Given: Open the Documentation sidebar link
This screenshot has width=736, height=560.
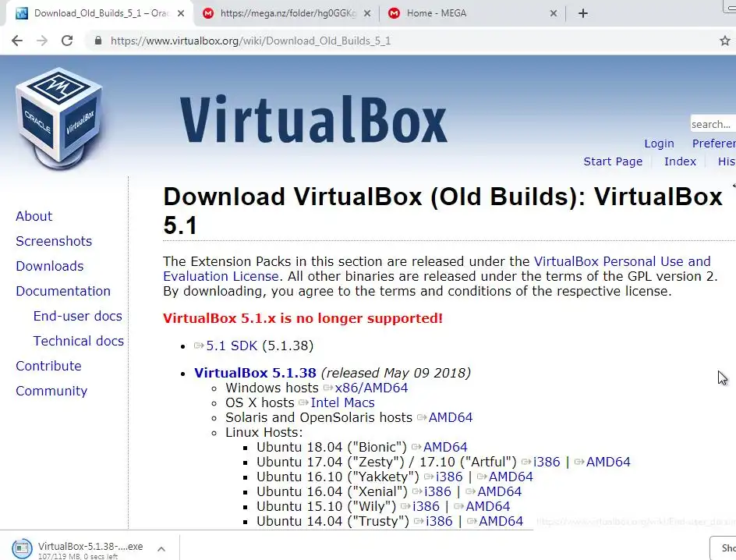Looking at the screenshot, I should coord(63,291).
